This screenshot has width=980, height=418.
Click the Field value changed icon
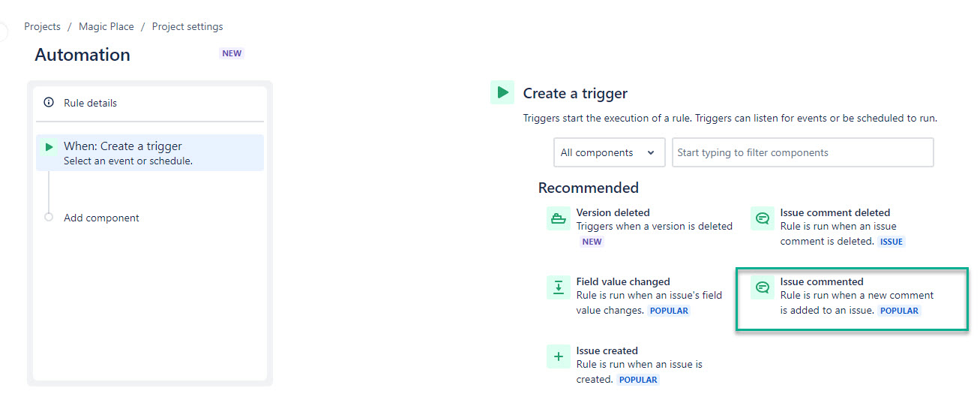click(x=558, y=287)
